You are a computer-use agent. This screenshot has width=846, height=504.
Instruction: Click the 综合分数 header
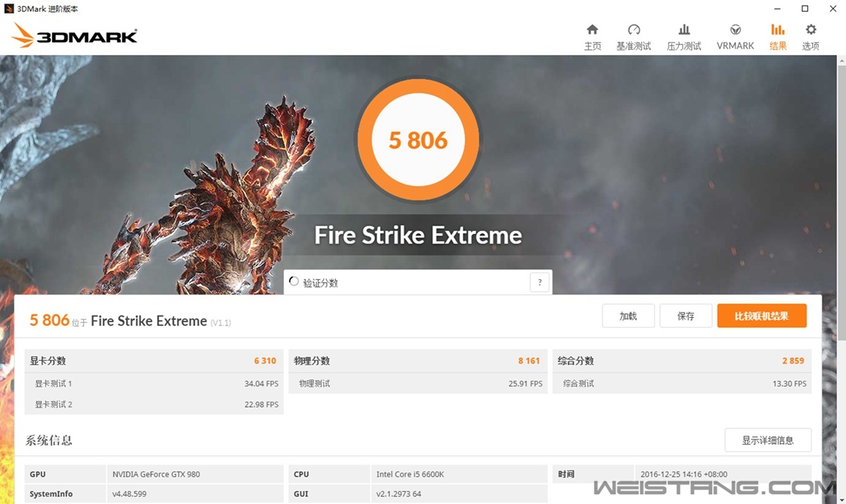(575, 360)
